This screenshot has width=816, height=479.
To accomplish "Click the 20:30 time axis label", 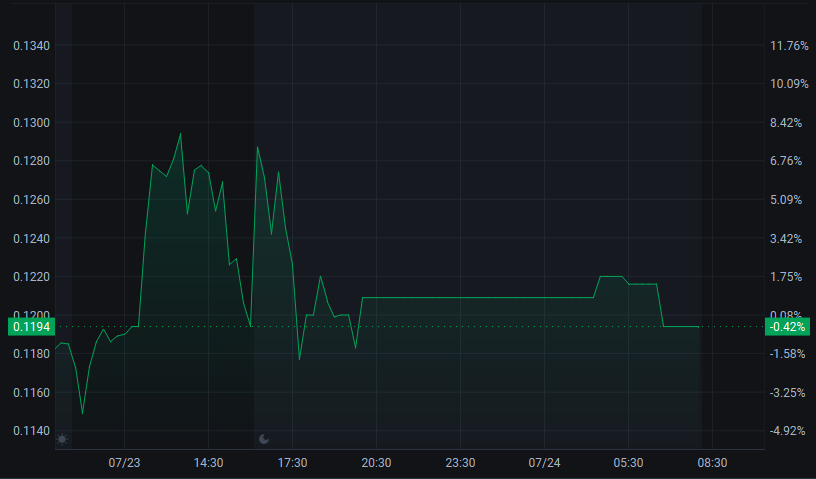I will (x=376, y=463).
